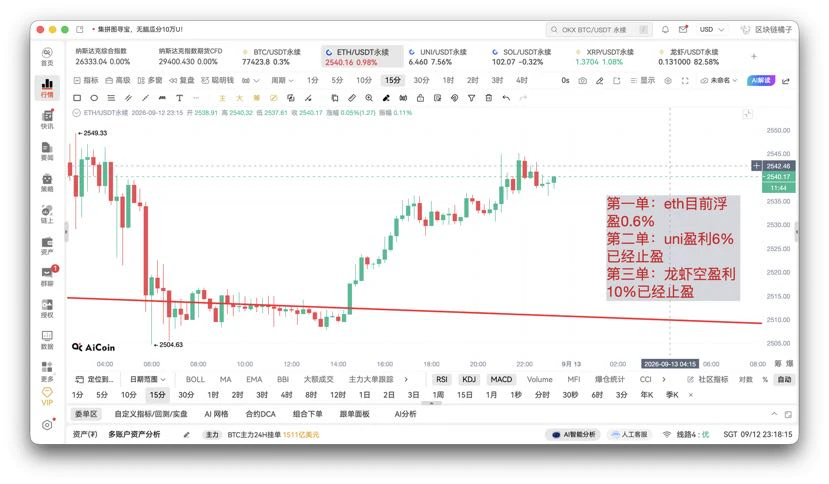Image resolution: width=829 pixels, height=484 pixels.
Task: Switch to SOL/USDT永续 tab
Action: (521, 57)
